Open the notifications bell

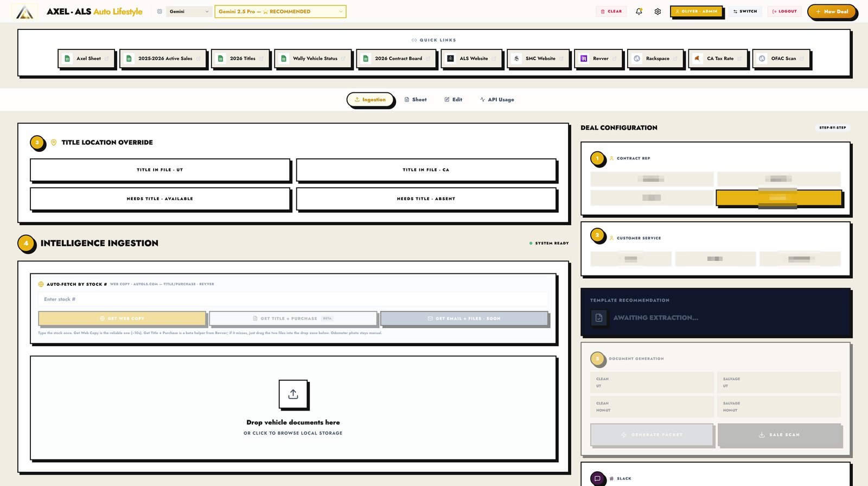pyautogui.click(x=639, y=11)
